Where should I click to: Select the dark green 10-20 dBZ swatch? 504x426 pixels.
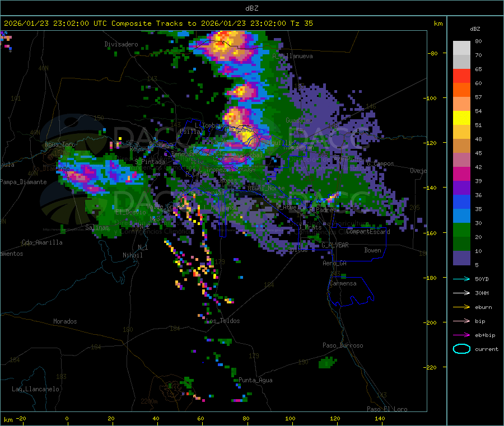461,244
